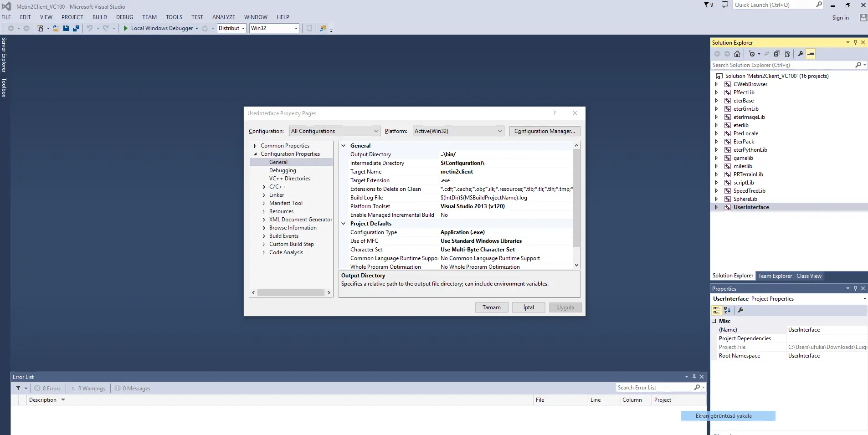This screenshot has width=868, height=435.
Task: Open the Win32 solution platform dropdown
Action: (274, 28)
